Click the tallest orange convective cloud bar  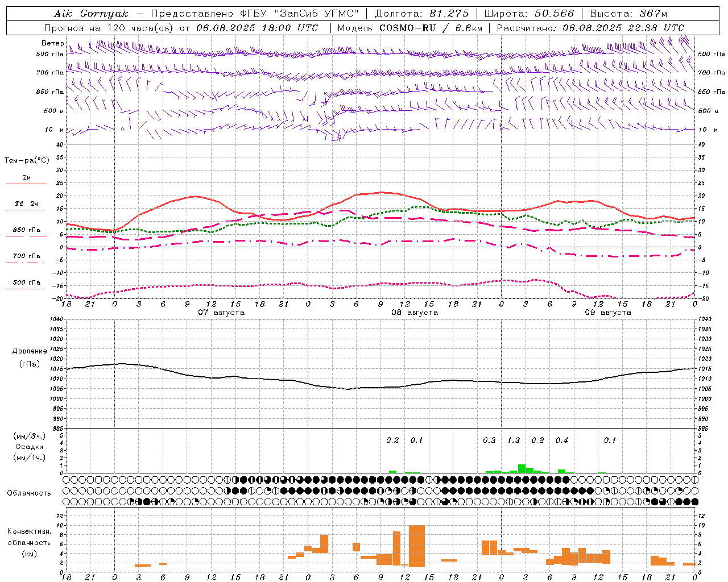point(417,546)
